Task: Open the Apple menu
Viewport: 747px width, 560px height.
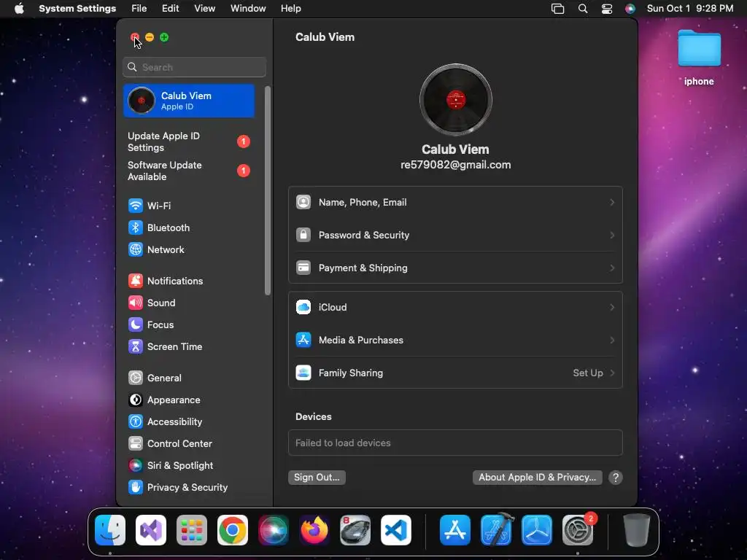Action: coord(19,9)
